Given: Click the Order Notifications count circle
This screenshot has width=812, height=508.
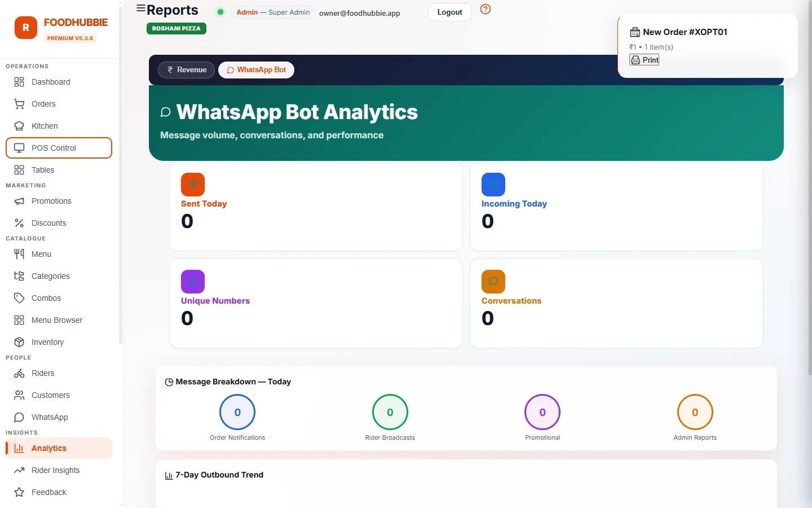Looking at the screenshot, I should [x=237, y=412].
